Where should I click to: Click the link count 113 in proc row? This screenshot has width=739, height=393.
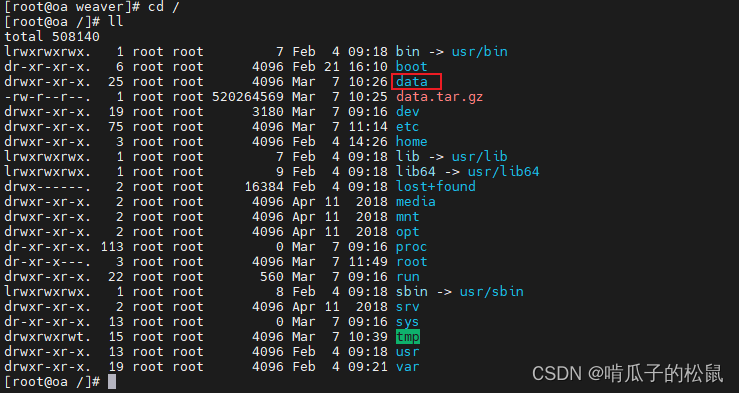pos(112,247)
